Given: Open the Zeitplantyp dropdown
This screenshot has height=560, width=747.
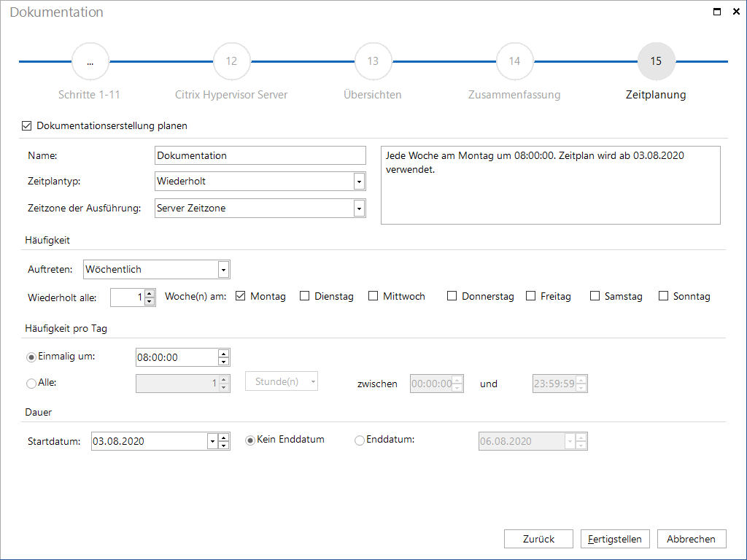Looking at the screenshot, I should 359,182.
